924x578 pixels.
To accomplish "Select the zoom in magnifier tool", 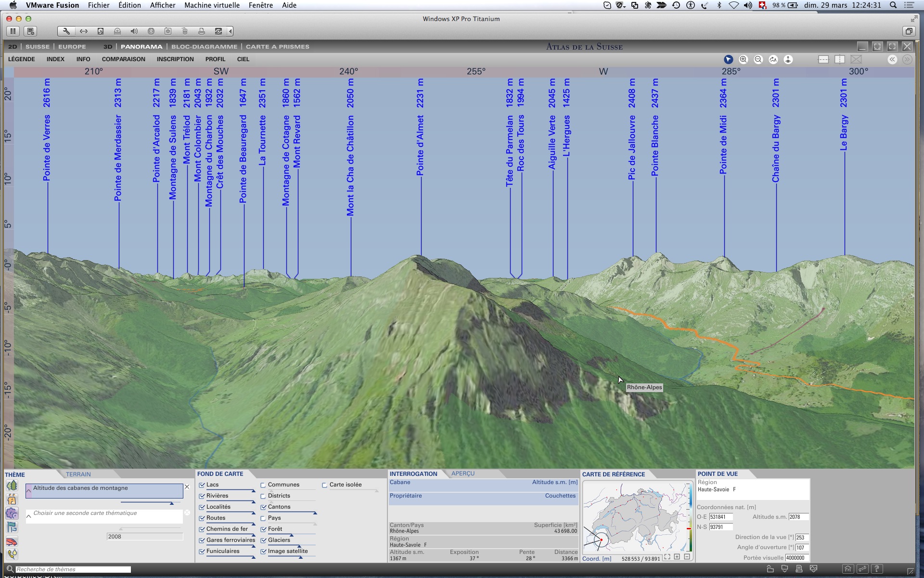I will pos(743,59).
